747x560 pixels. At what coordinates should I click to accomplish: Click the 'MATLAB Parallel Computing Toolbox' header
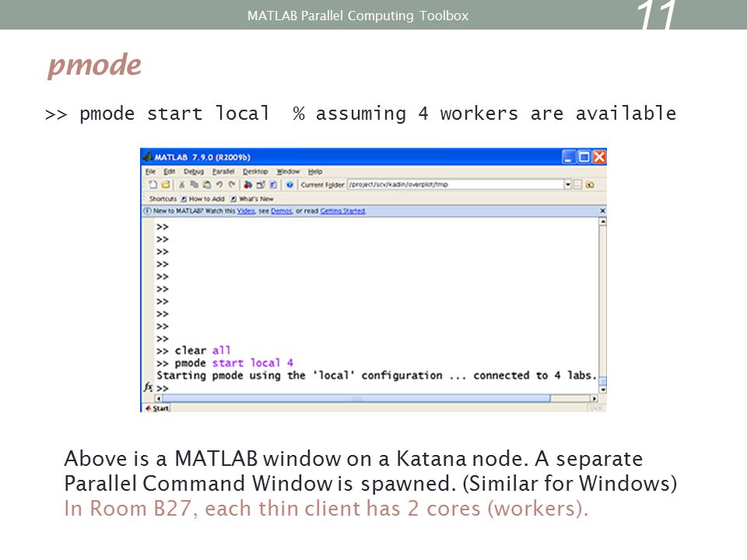point(358,16)
